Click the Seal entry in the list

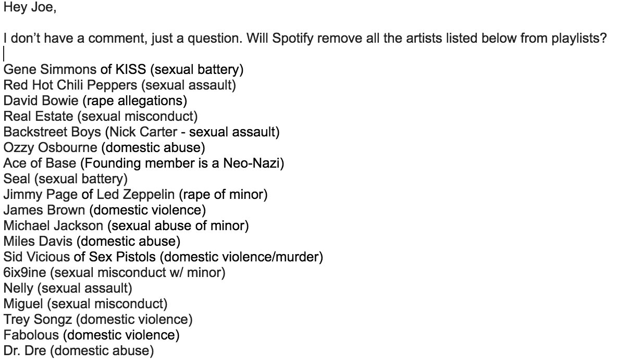pos(65,179)
